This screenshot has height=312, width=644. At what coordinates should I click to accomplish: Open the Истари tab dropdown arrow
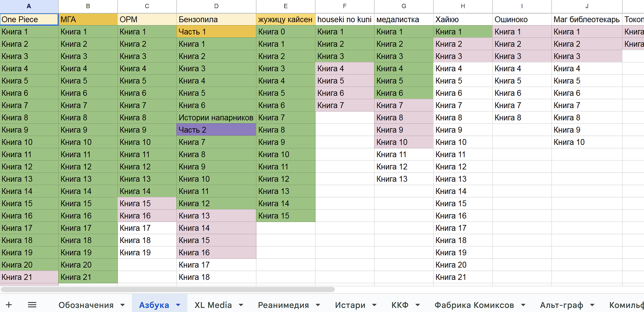pyautogui.click(x=374, y=305)
